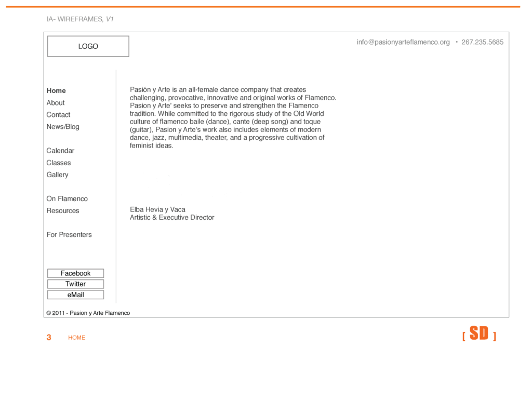Viewport: 532px width, 411px height.
Task: Open the For Presenters page
Action: pos(69,234)
